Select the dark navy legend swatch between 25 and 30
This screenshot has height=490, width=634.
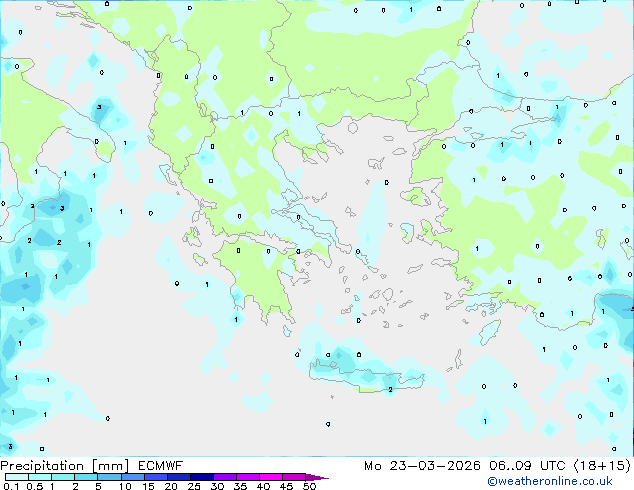pyautogui.click(x=202, y=477)
